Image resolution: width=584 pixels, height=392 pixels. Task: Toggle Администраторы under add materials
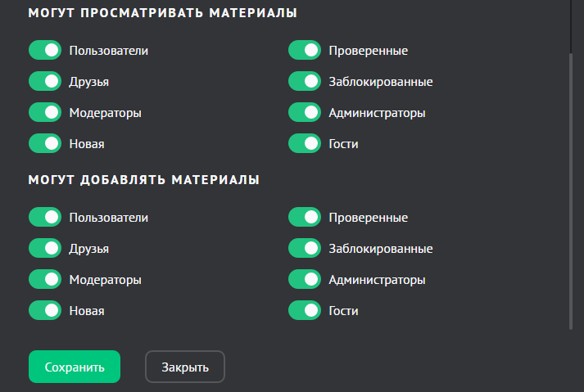coord(305,280)
